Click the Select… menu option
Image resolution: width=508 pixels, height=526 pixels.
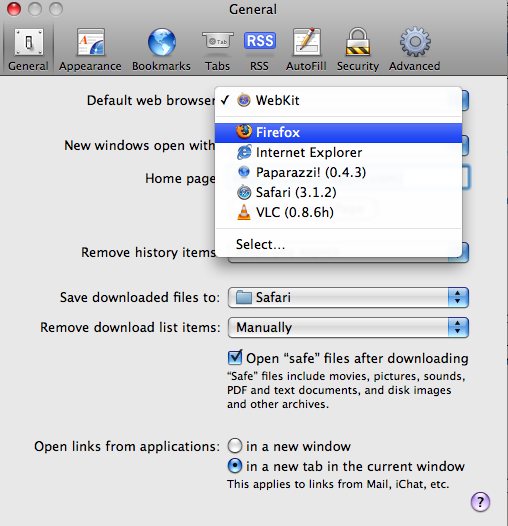coord(339,245)
